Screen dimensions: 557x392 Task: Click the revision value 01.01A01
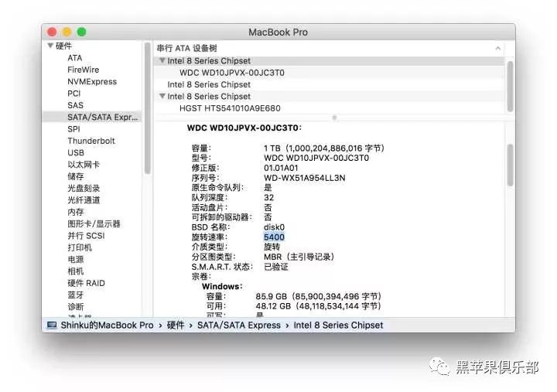pos(281,168)
